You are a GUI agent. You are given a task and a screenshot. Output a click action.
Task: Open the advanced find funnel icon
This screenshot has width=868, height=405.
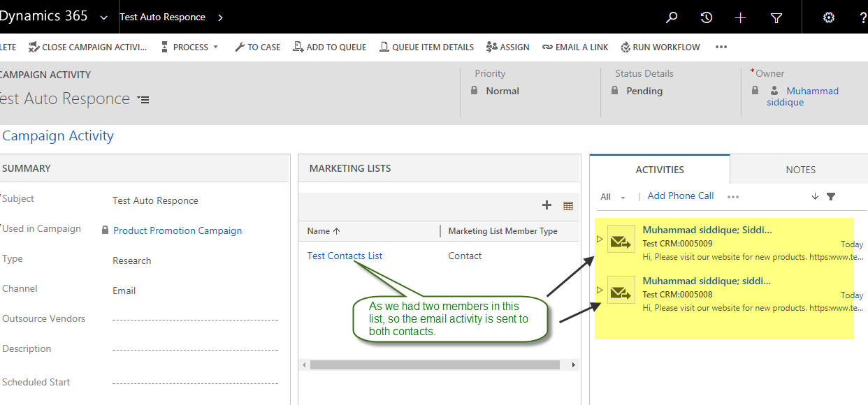[x=776, y=17]
